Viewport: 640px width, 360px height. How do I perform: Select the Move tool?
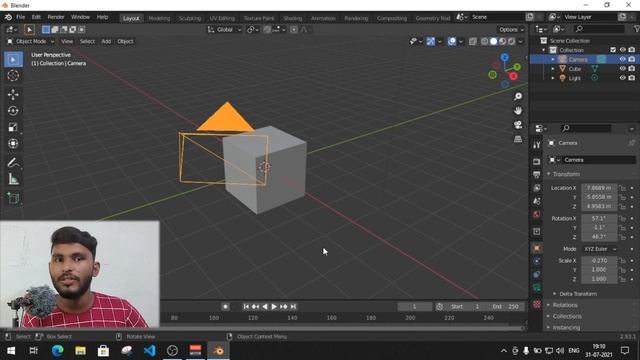pyautogui.click(x=13, y=95)
